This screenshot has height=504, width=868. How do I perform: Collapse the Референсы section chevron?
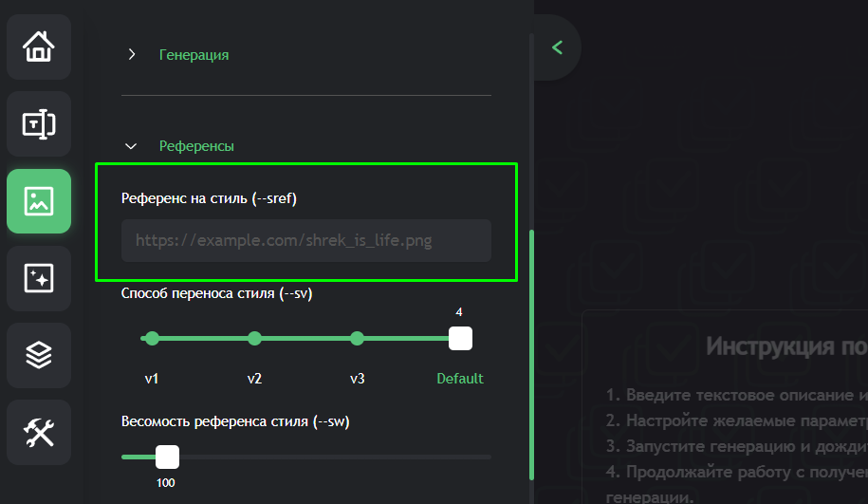[x=131, y=146]
